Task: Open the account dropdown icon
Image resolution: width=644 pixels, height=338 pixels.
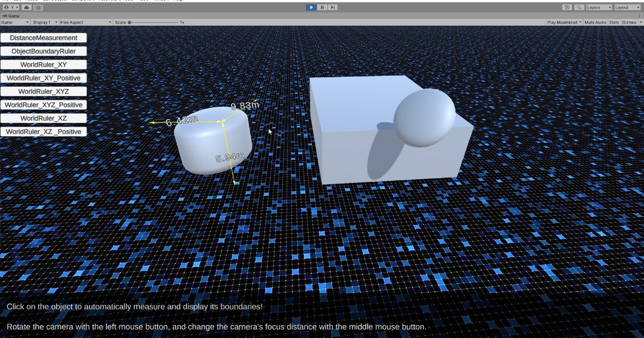Action: point(11,8)
